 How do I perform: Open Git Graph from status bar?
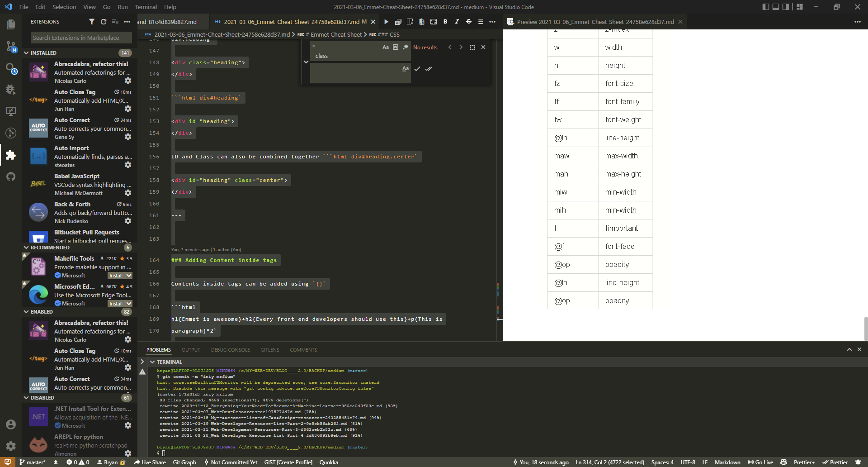[184, 462]
